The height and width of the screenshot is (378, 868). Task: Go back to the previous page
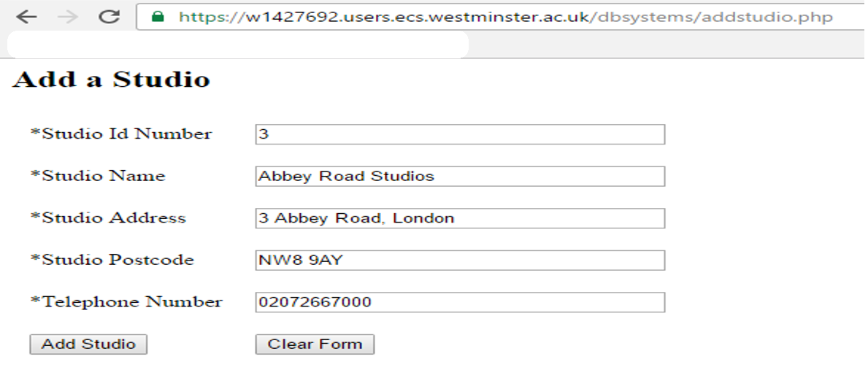pyautogui.click(x=26, y=17)
